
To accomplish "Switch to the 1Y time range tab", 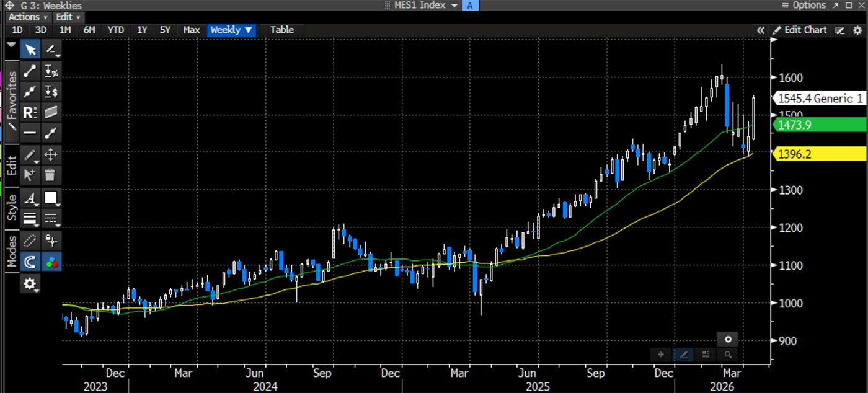I will pos(141,30).
